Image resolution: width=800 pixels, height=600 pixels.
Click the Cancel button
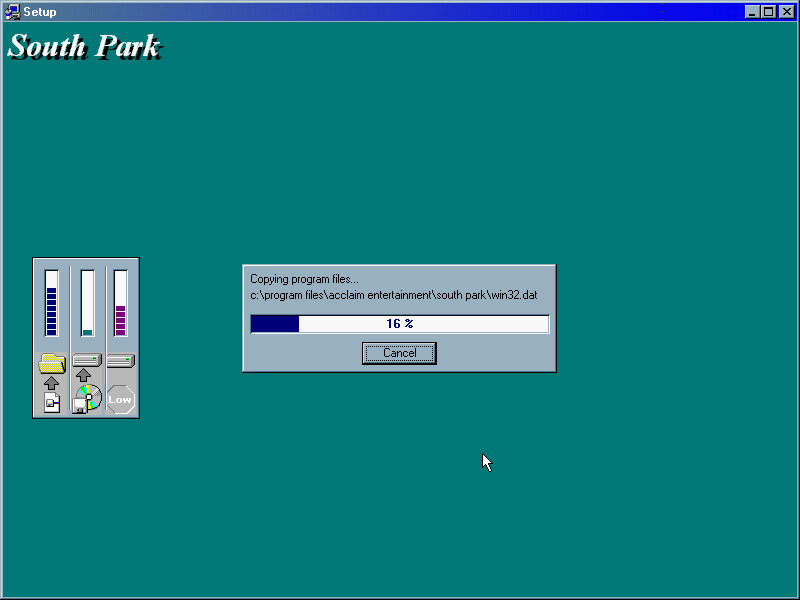[399, 353]
